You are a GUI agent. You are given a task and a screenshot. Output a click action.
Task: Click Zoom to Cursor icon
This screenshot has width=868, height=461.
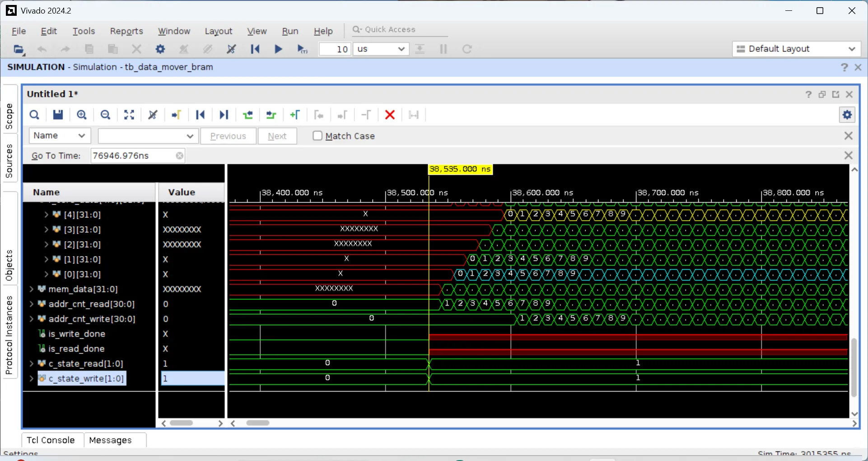pyautogui.click(x=153, y=115)
